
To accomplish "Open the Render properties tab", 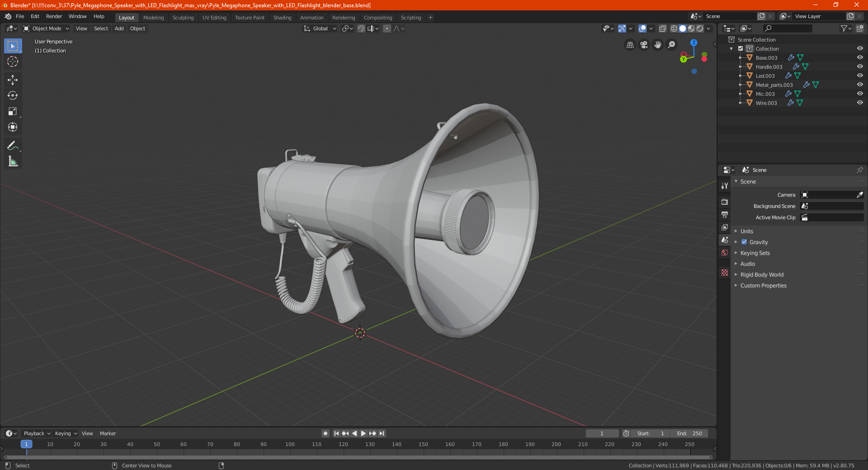I will [x=725, y=202].
